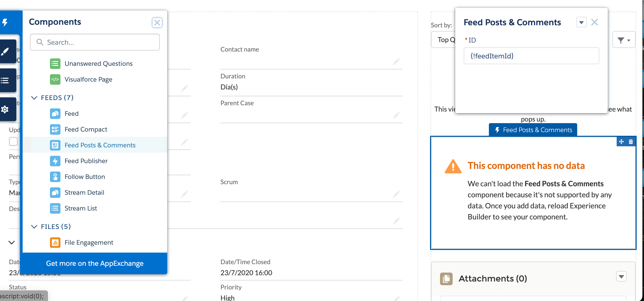Open the Page Structure list icon

[5, 80]
